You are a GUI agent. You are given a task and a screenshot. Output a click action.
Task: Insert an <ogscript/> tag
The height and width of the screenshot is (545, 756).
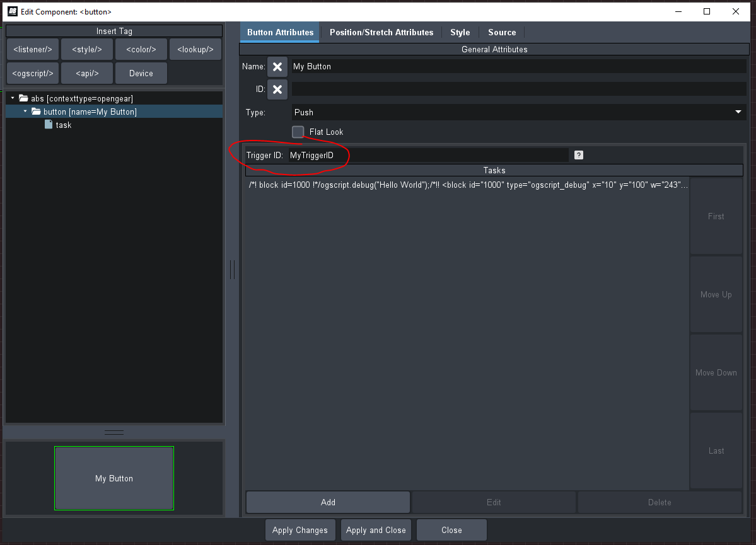pyautogui.click(x=32, y=72)
